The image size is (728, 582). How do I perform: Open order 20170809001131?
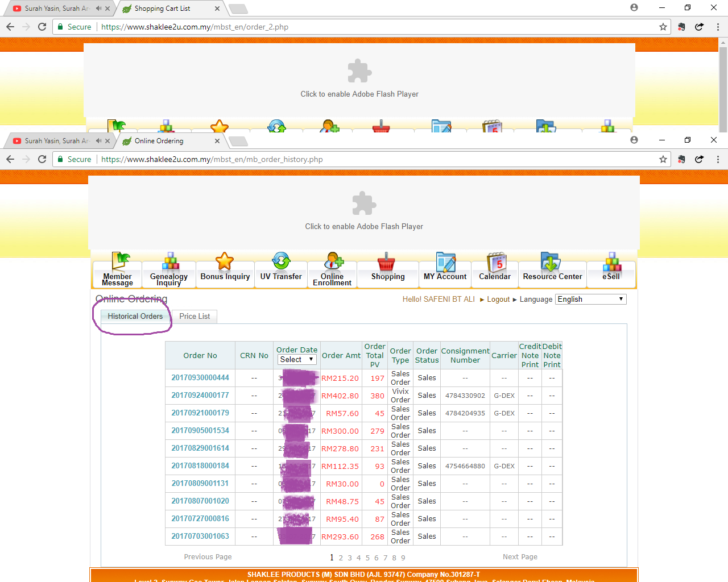[x=200, y=483]
